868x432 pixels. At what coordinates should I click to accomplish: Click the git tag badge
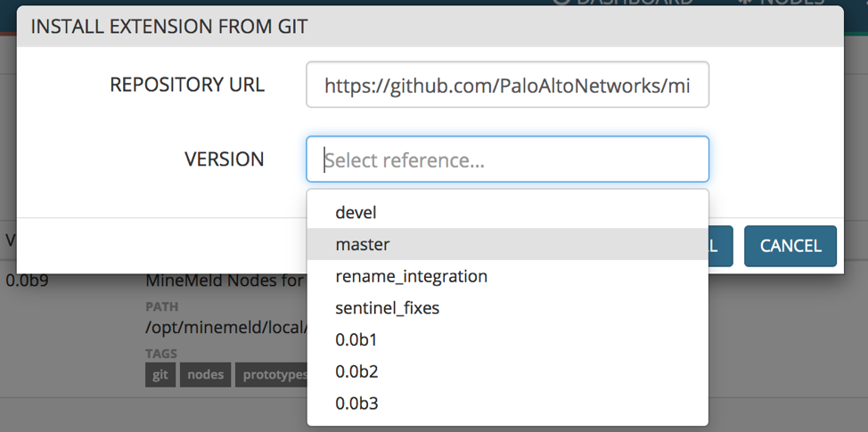coord(160,375)
